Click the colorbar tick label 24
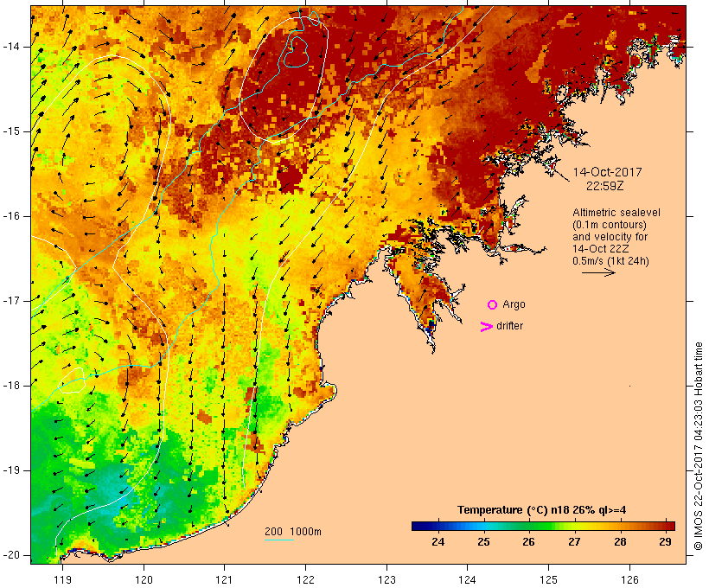This screenshot has width=709, height=588. [438, 541]
